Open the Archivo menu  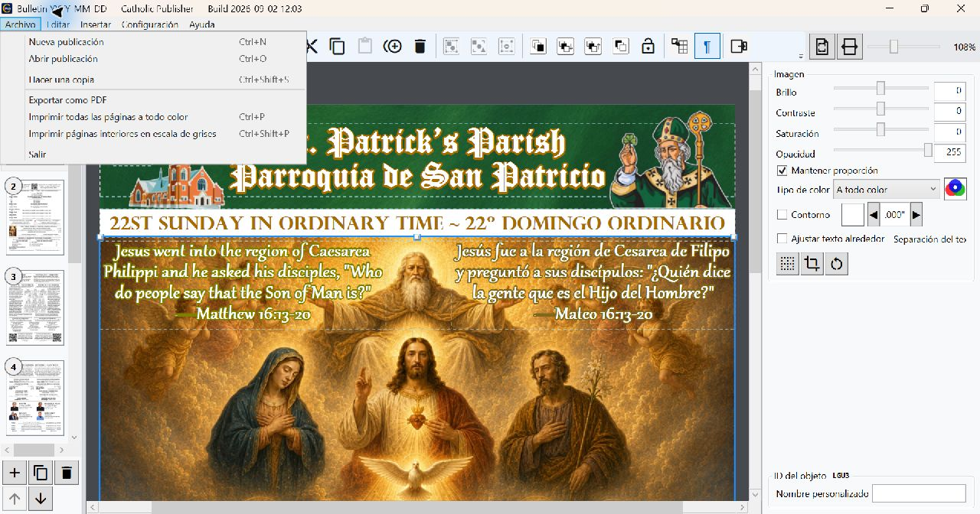click(x=20, y=24)
